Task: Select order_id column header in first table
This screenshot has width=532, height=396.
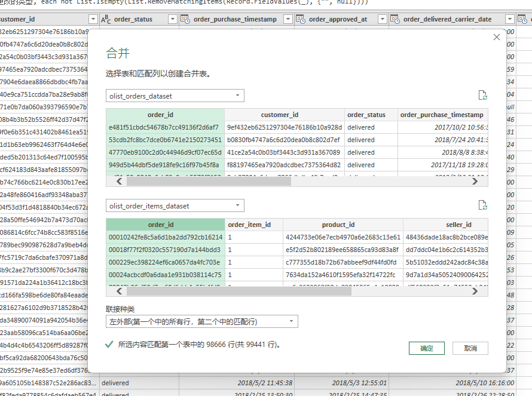Action: pos(165,115)
